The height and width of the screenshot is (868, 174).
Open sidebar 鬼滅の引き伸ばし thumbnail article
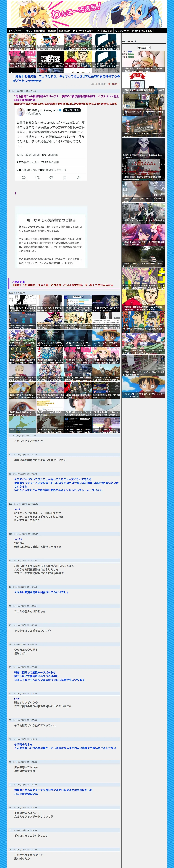pyautogui.click(x=144, y=148)
